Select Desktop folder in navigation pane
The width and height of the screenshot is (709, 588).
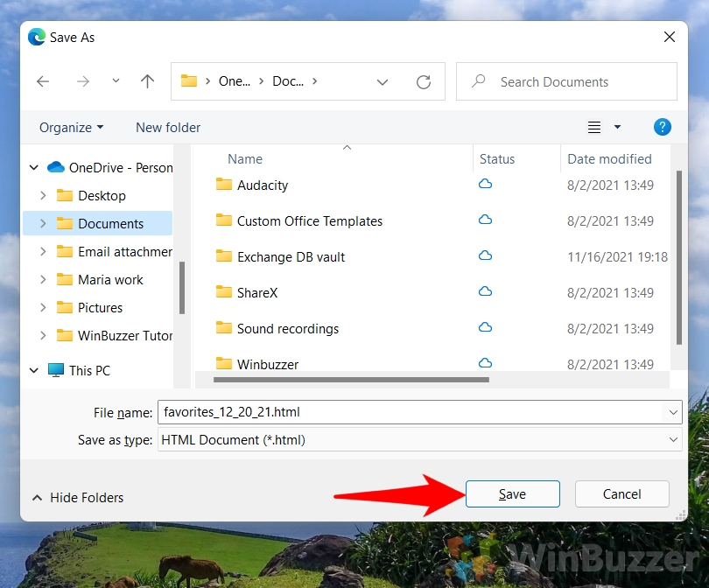tap(102, 196)
